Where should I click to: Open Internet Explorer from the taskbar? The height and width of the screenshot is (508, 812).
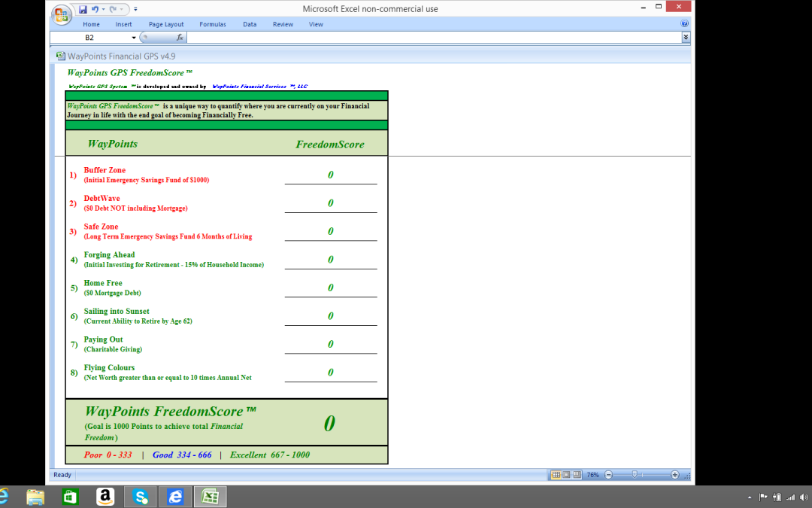[x=175, y=497]
